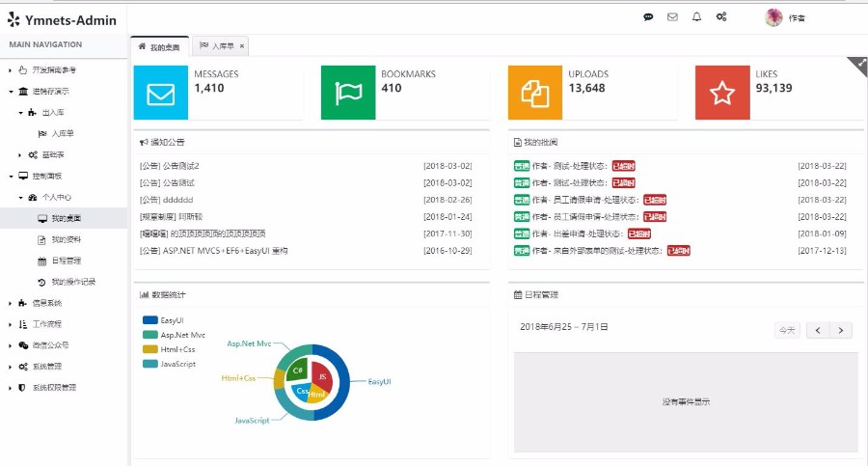Close the 入库单 tab
Image resolution: width=868 pixels, height=466 pixels.
(x=242, y=46)
